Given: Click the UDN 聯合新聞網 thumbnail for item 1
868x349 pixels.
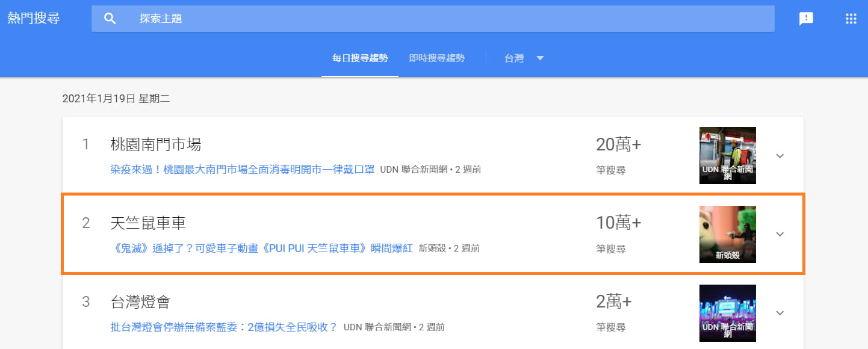Looking at the screenshot, I should (727, 155).
